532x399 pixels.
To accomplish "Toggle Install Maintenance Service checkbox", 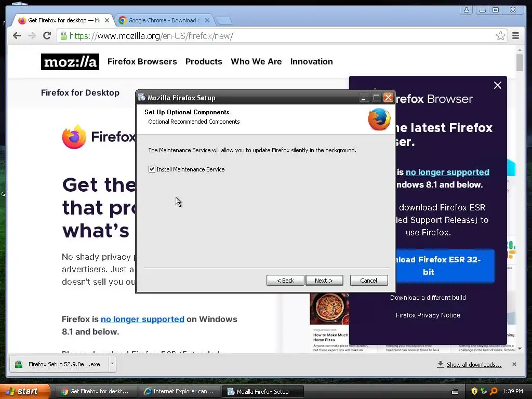I will 152,169.
